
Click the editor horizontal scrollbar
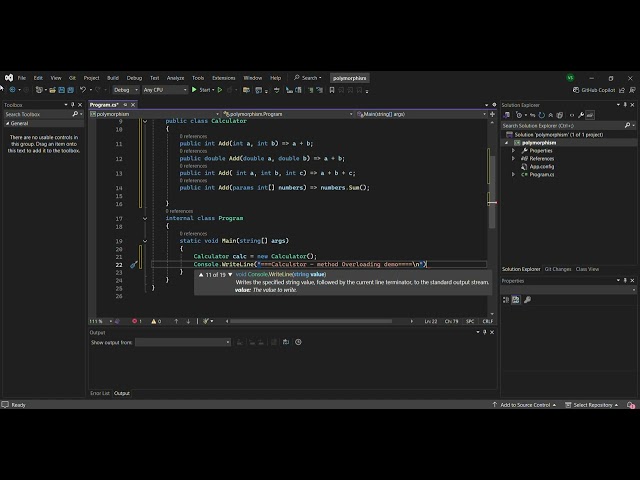pyautogui.click(x=311, y=321)
